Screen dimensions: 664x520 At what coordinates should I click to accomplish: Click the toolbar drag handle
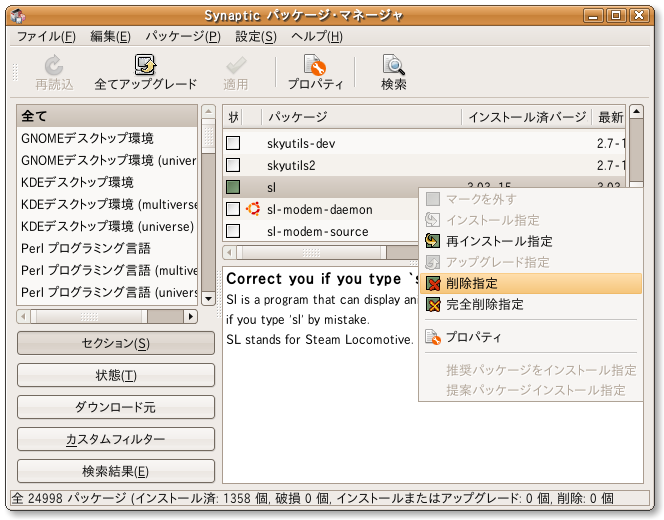point(15,72)
